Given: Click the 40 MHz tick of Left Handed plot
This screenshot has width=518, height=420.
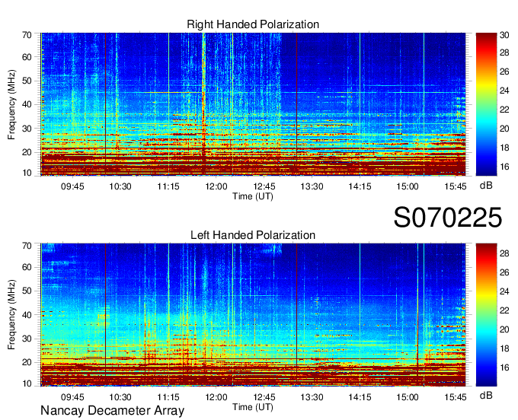Looking at the screenshot, I should tap(27, 315).
